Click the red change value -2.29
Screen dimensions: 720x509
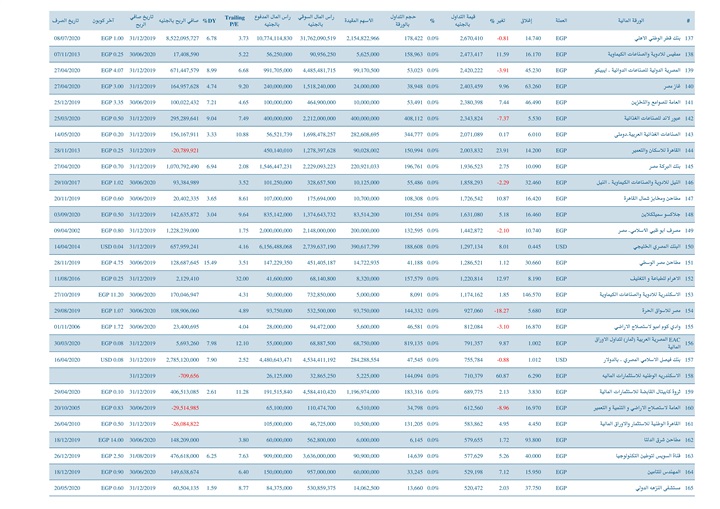click(x=502, y=183)
